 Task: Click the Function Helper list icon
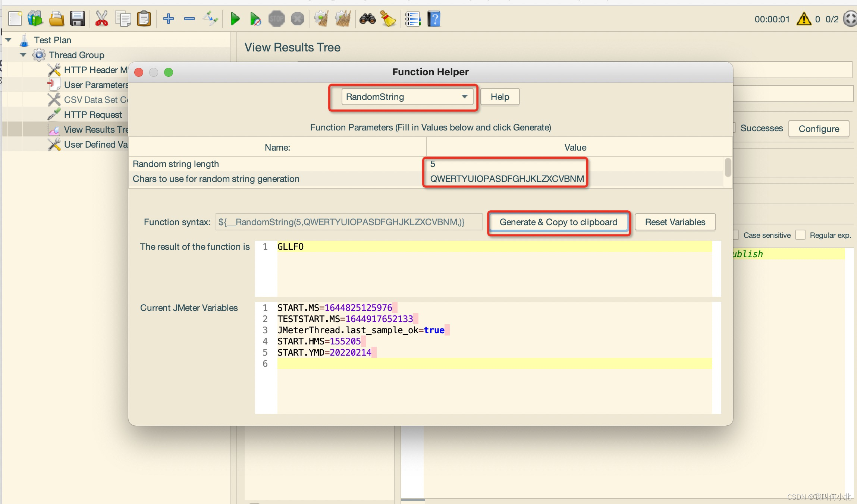coord(412,19)
